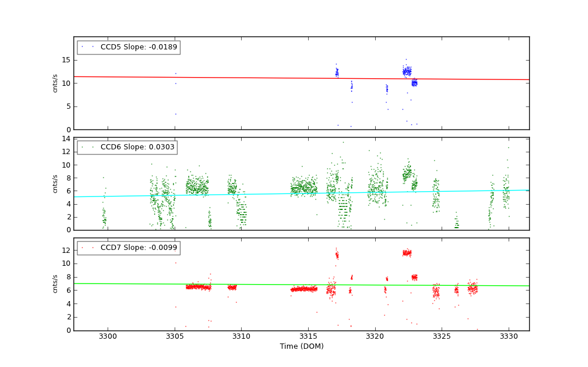Click the cnts/s y-axis label of top panel
This screenshot has height=367, width=588.
[55, 83]
